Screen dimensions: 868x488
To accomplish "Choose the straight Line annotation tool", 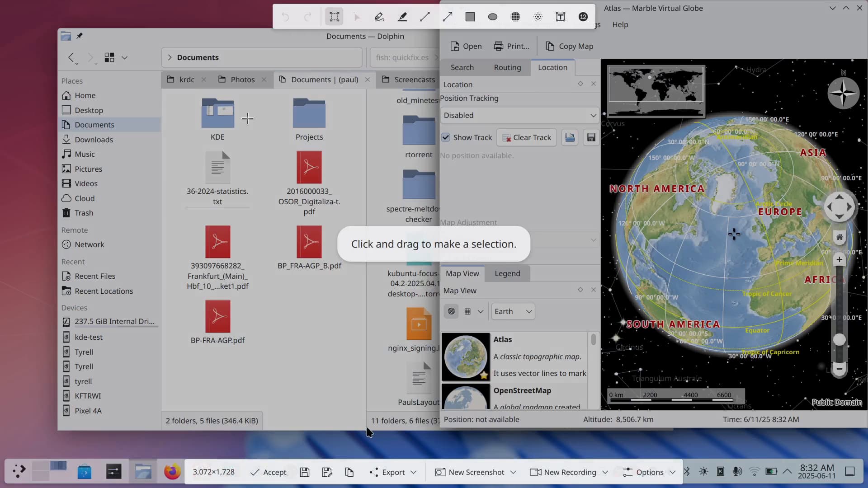I will (425, 17).
